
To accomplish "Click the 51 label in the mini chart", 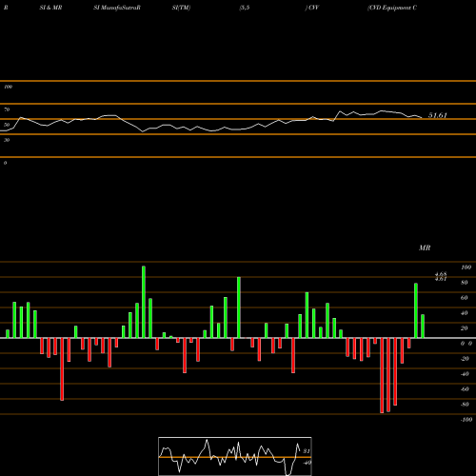I will click(307, 450).
